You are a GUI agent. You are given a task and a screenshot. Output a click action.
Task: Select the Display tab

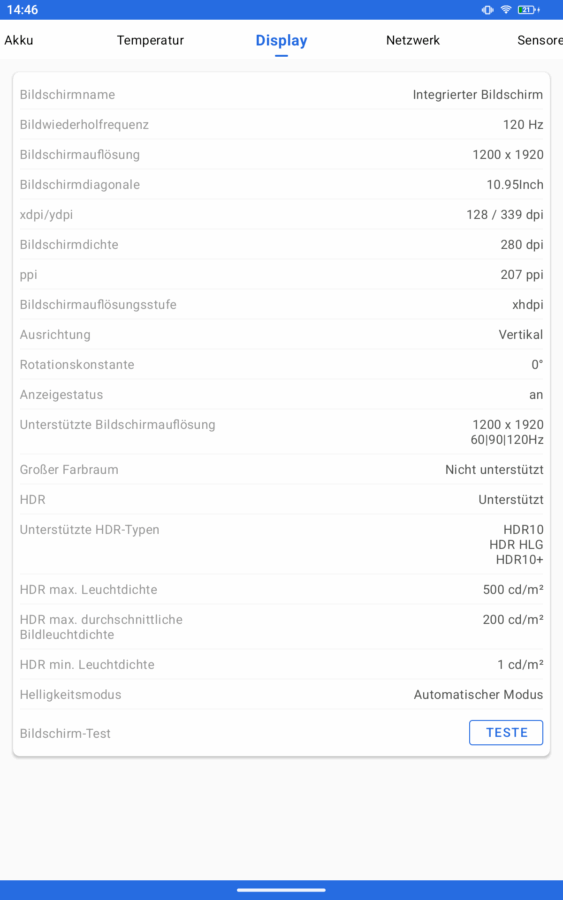point(281,40)
